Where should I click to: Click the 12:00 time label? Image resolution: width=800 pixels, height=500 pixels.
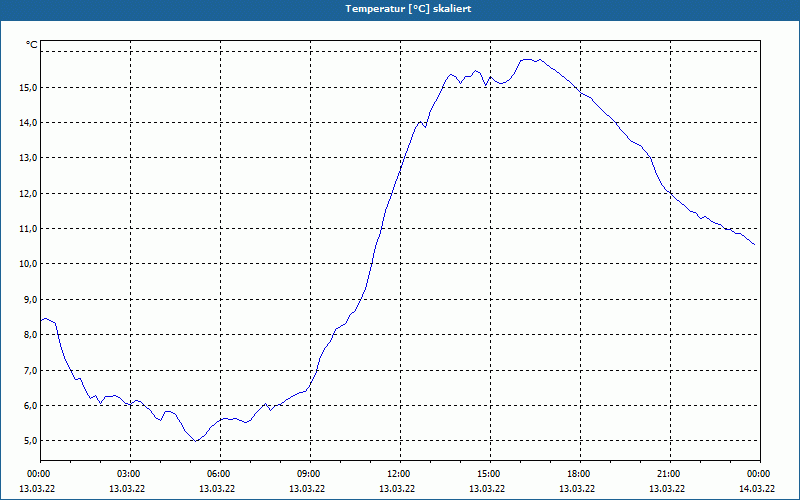(401, 474)
